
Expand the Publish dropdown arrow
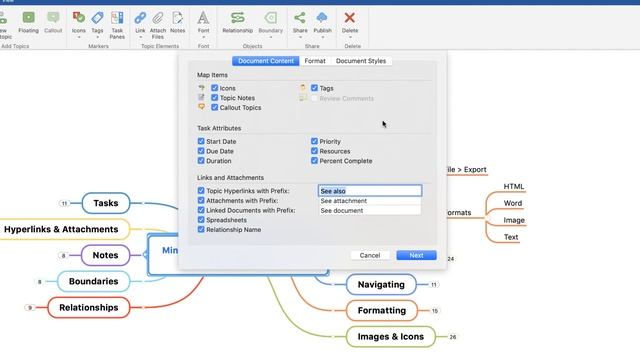(x=322, y=38)
